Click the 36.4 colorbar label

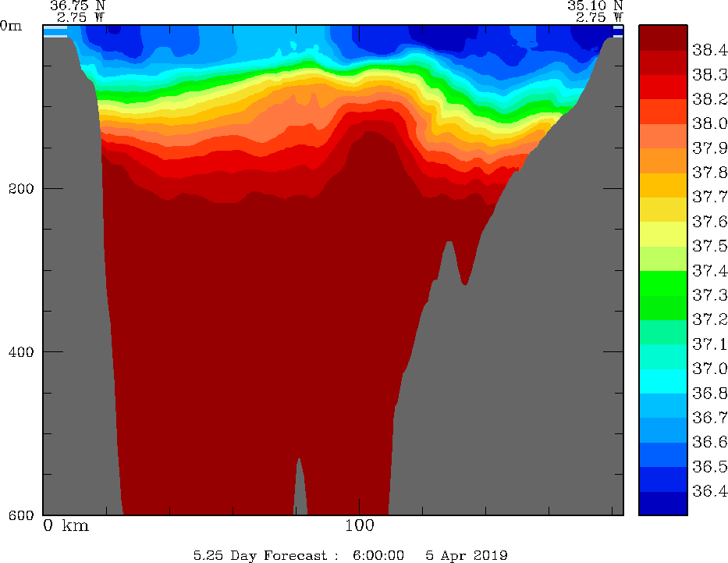point(709,491)
